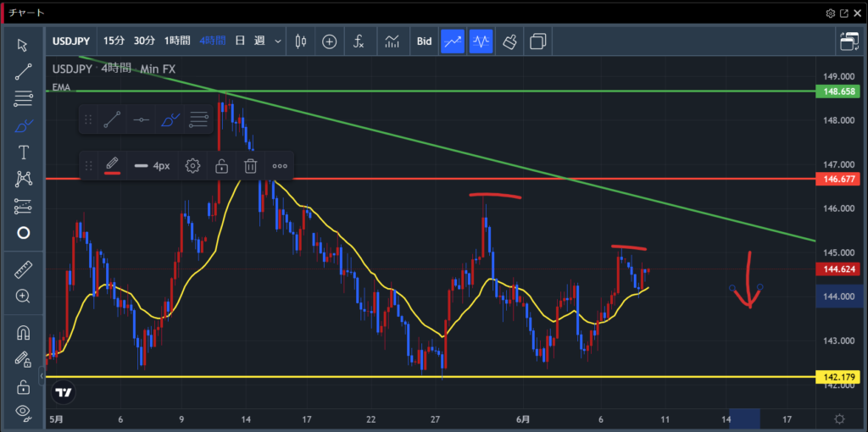Click the USDJPY symbol in top bar
The height and width of the screenshot is (432, 868).
pyautogui.click(x=72, y=41)
